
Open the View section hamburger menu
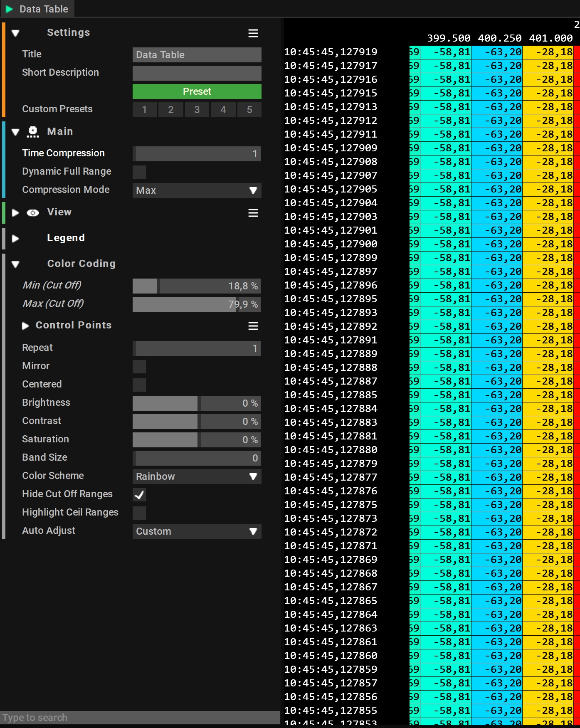coord(253,213)
